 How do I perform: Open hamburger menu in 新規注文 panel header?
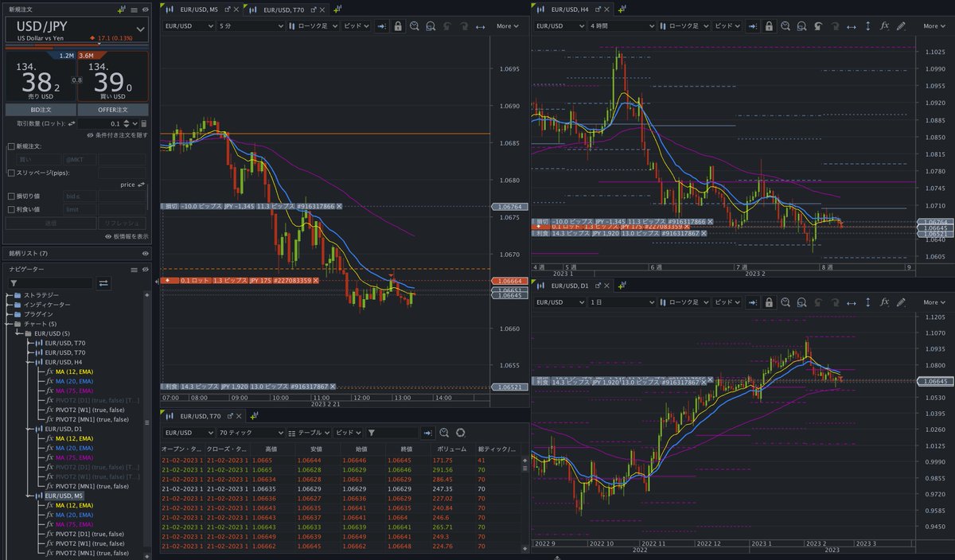(132, 9)
